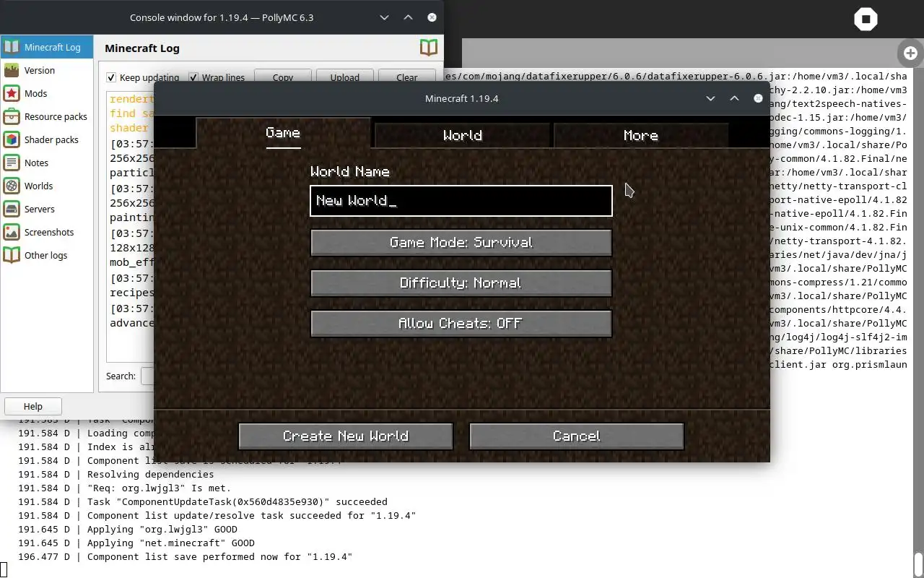Click the stop square icon at top right
Viewport: 924px width, 578px height.
pos(866,19)
